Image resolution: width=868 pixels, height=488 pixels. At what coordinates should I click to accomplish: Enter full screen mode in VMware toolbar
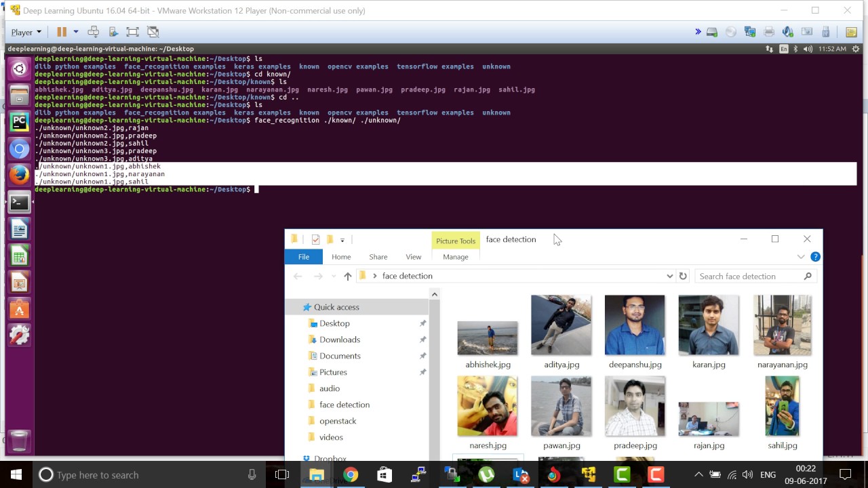pos(132,32)
